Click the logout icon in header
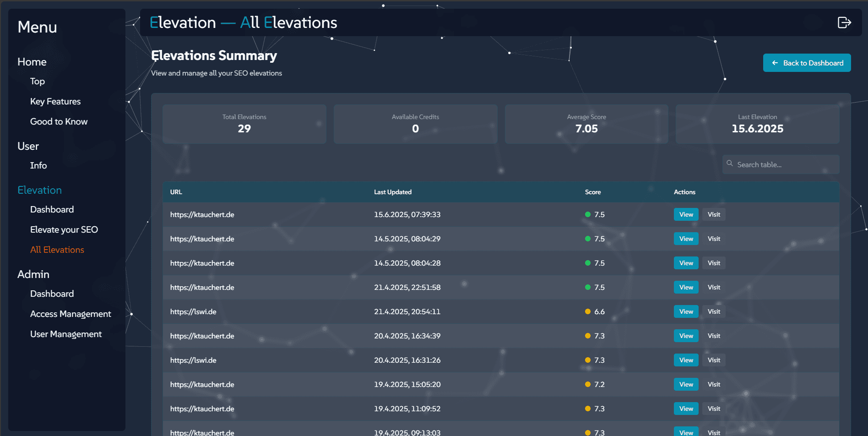868x436 pixels. pos(844,22)
